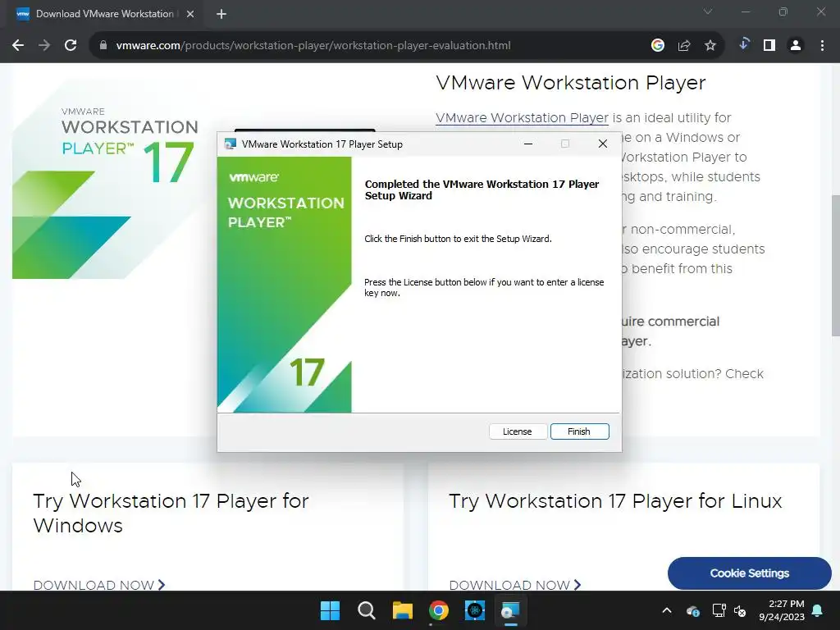Go back with browser back arrow
The image size is (840, 630).
pyautogui.click(x=18, y=46)
